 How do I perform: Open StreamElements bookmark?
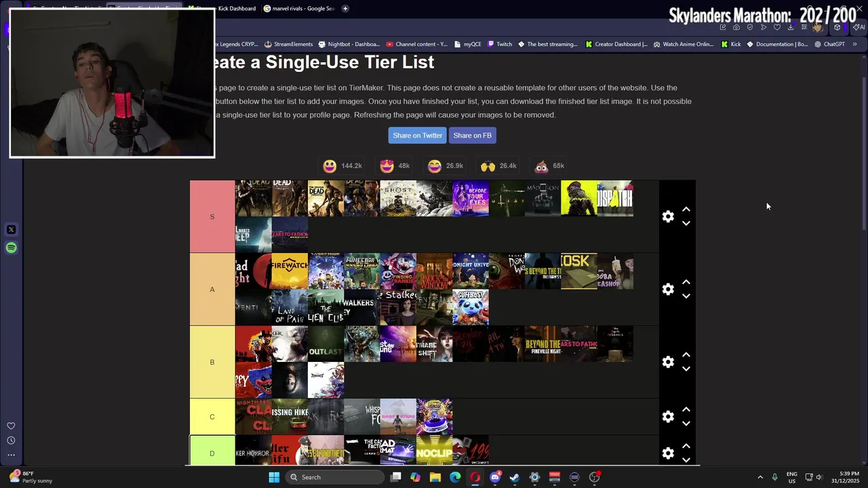click(288, 44)
